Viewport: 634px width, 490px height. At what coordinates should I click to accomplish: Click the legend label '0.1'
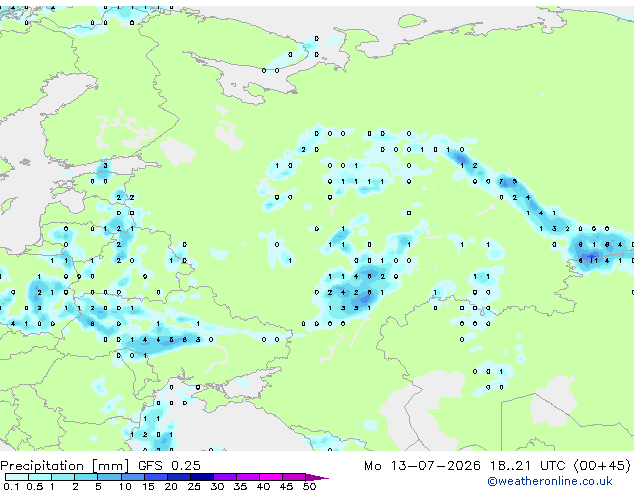coord(12,486)
